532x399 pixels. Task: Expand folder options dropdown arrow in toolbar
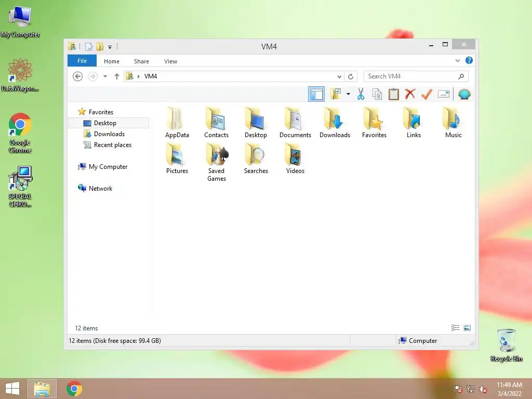click(348, 94)
